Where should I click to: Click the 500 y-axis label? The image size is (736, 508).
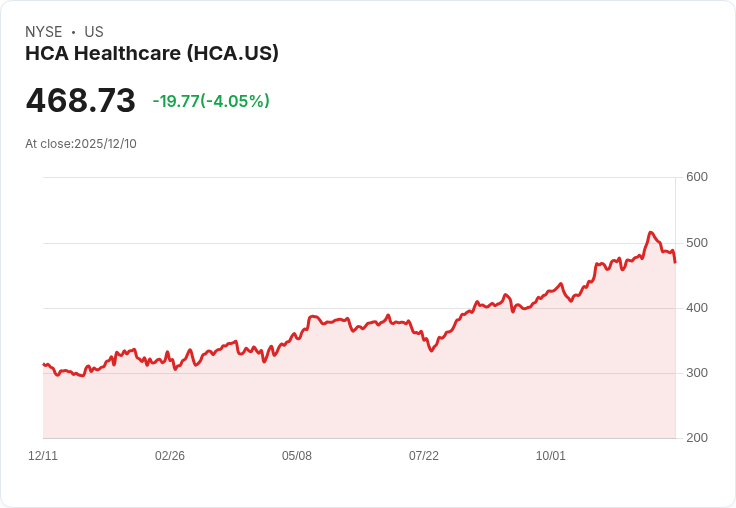coord(697,242)
